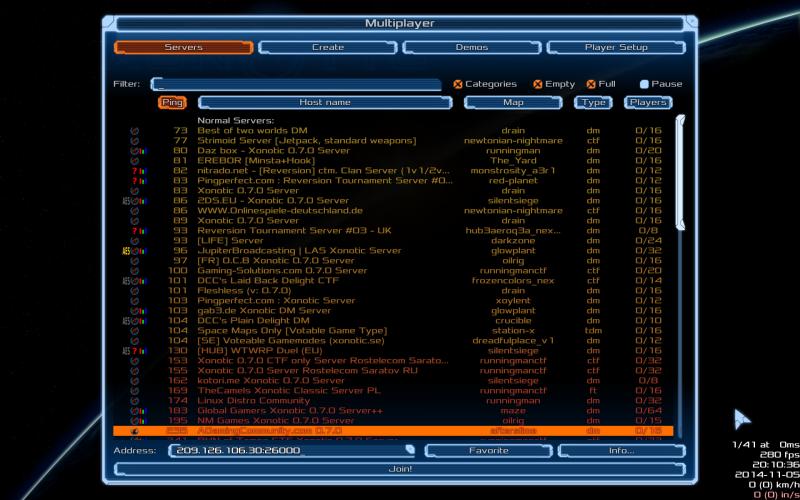Image resolution: width=800 pixels, height=500 pixels.
Task: Click the pure server icon beside Best of two worlds DM
Action: coord(134,131)
